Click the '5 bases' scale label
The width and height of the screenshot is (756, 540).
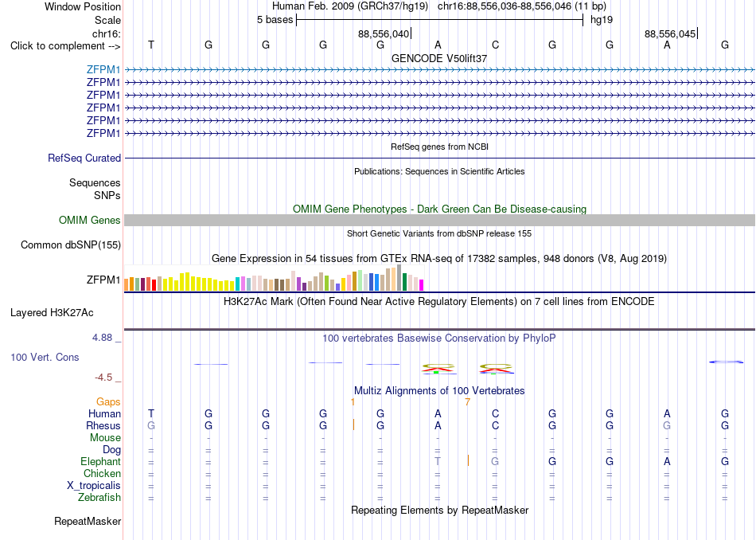pos(275,20)
